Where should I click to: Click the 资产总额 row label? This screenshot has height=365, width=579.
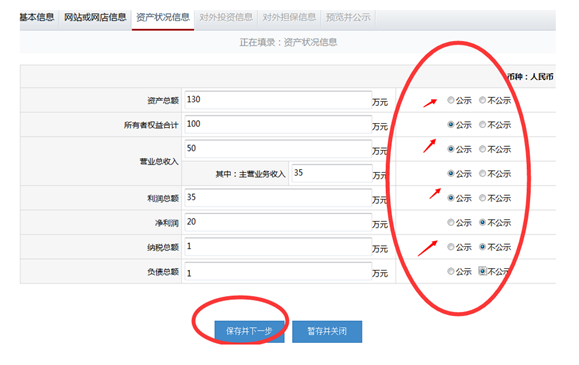point(163,100)
